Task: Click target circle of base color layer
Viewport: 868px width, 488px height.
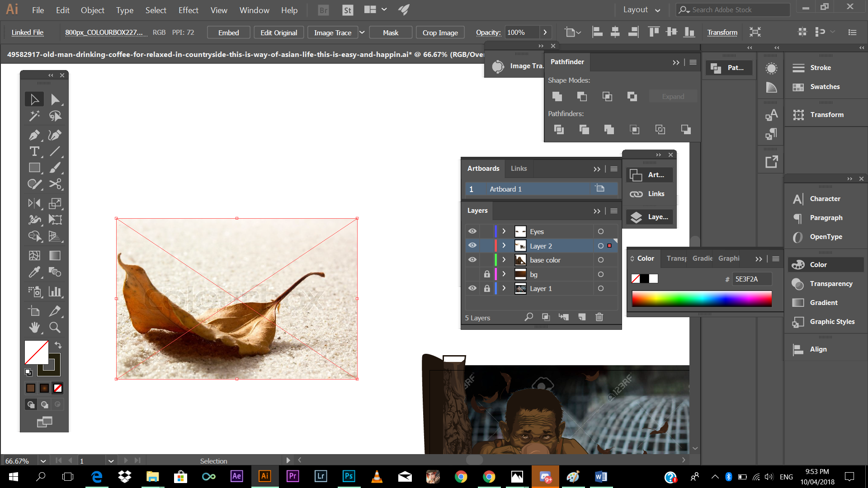Action: click(x=601, y=260)
